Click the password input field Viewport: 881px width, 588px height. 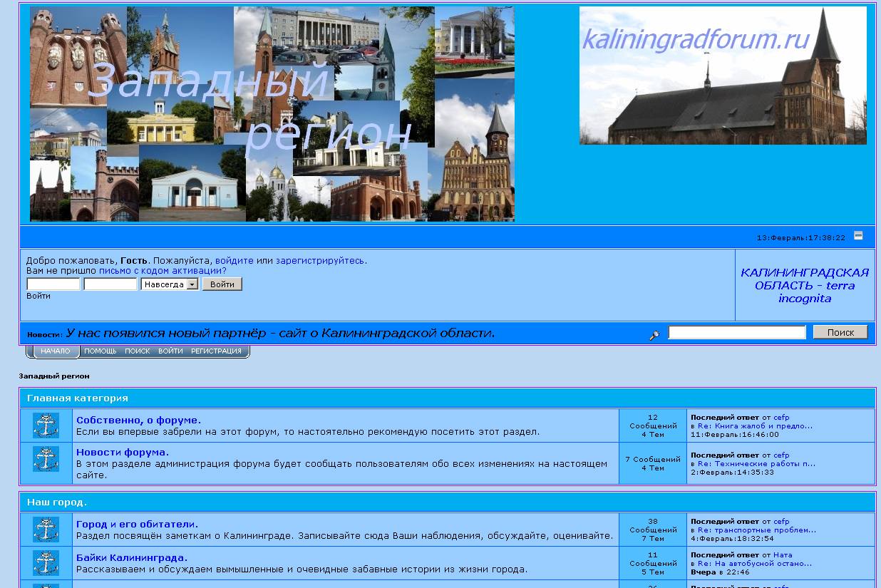(x=110, y=284)
